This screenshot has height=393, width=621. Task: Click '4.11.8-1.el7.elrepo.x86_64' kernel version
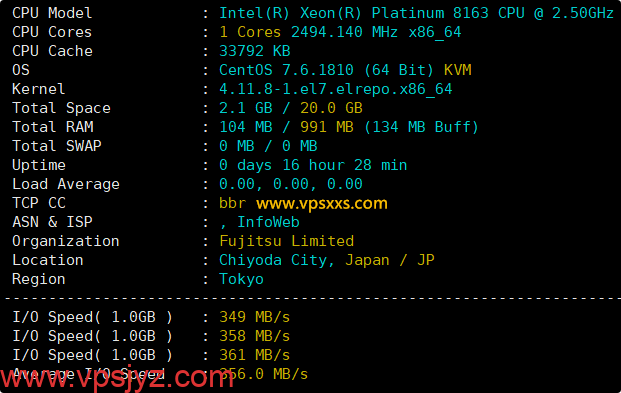pyautogui.click(x=335, y=90)
